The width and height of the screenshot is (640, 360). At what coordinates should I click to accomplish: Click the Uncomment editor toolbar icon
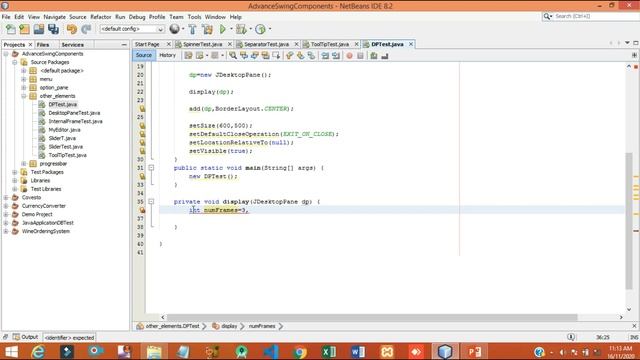pyautogui.click(x=384, y=56)
